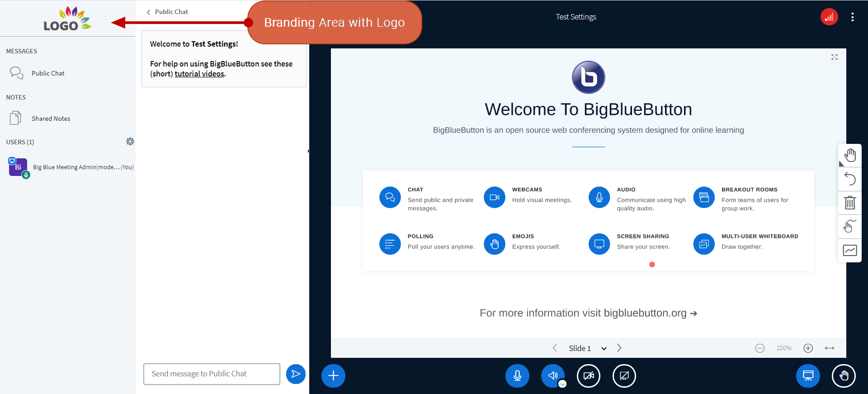Open the manage users gear menu
868x394 pixels.
pyautogui.click(x=130, y=142)
